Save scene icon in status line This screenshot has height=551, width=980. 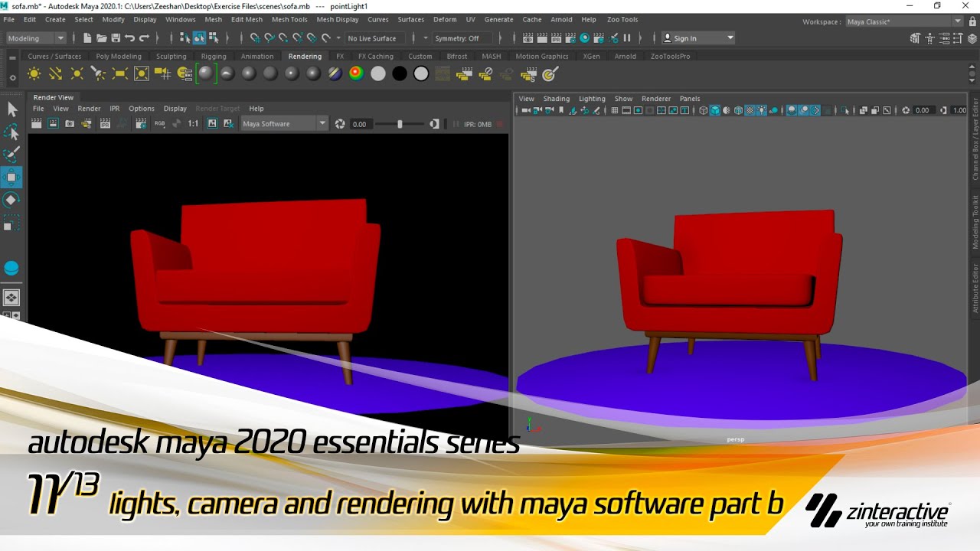[x=116, y=37]
